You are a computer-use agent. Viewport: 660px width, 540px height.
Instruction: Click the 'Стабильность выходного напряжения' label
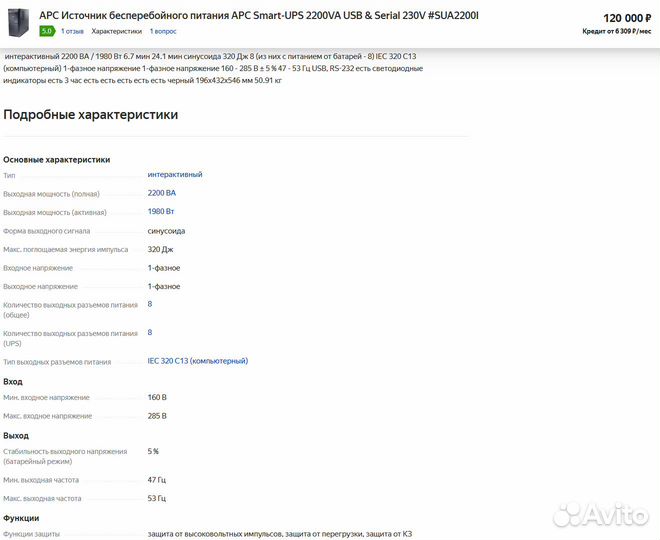[65, 456]
